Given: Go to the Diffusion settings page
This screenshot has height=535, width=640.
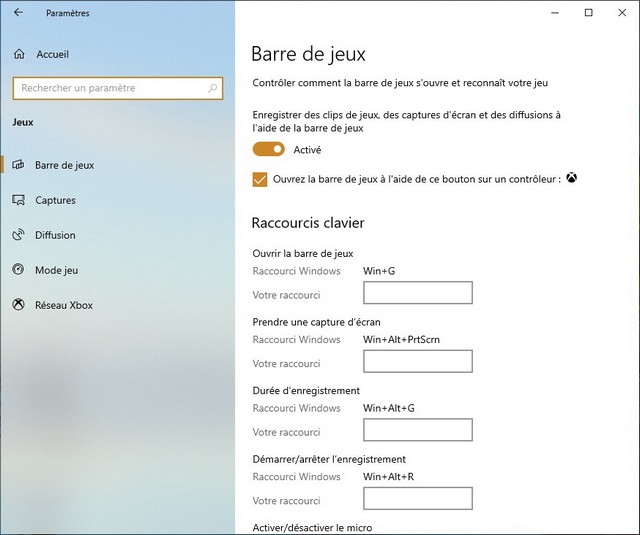Looking at the screenshot, I should (55, 235).
